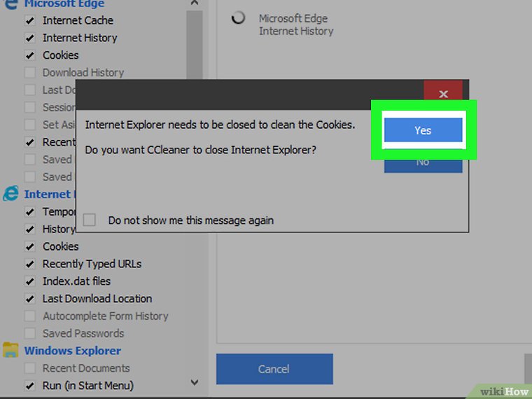
Task: Uncheck Microsoft Edge Cookies checkbox
Action: [30, 55]
